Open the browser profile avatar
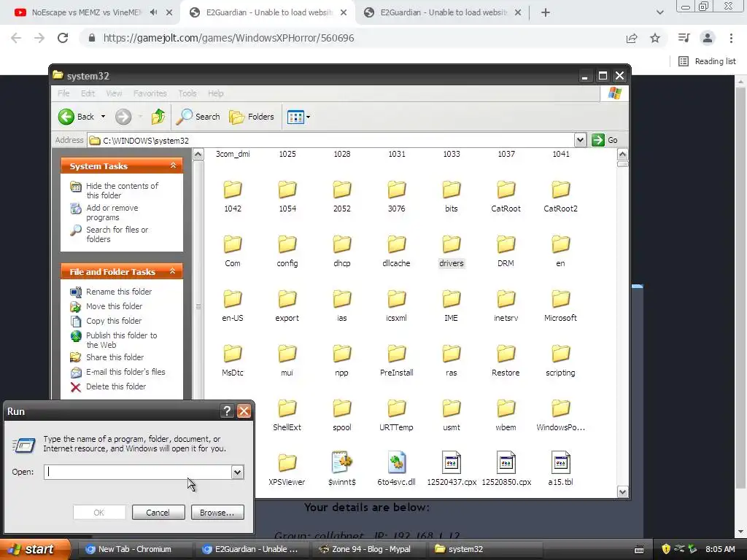Screen dimensions: 747x560 coord(708,38)
